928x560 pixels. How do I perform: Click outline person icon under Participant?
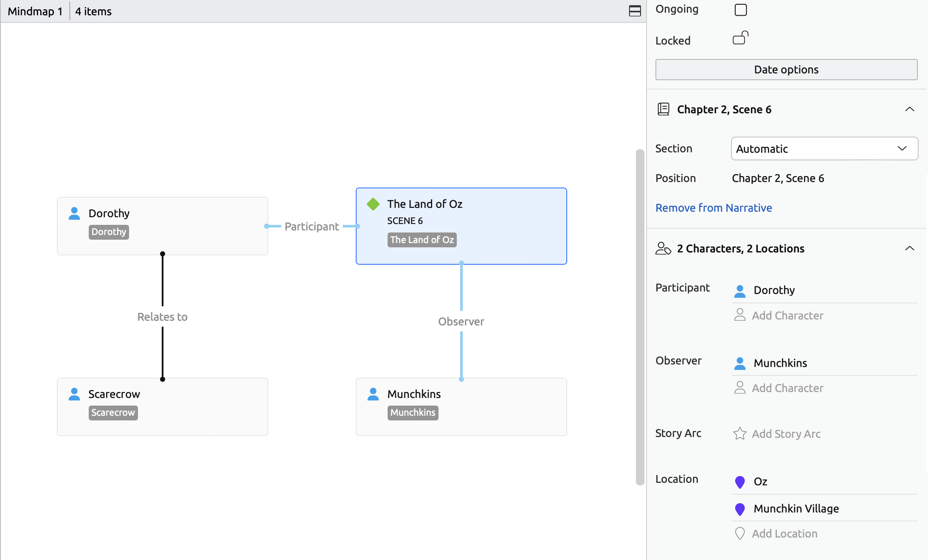pyautogui.click(x=740, y=315)
